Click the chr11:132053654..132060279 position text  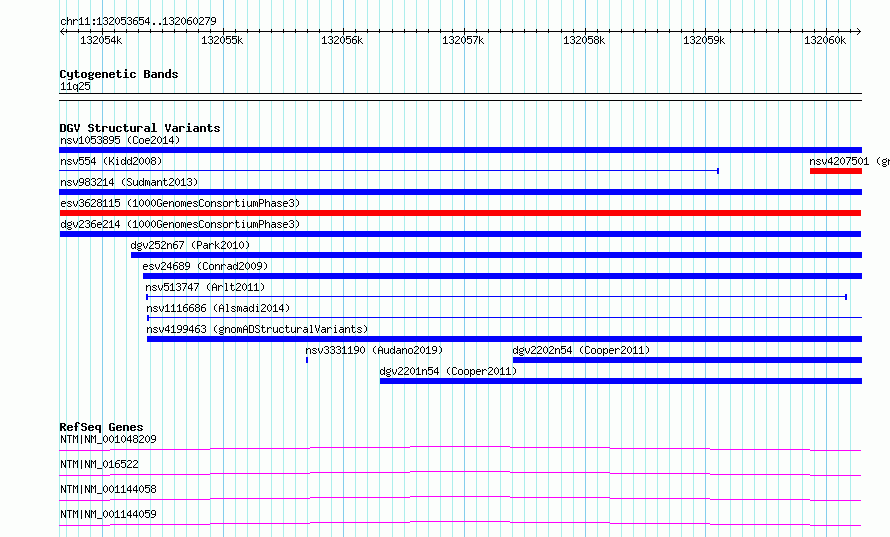(138, 21)
